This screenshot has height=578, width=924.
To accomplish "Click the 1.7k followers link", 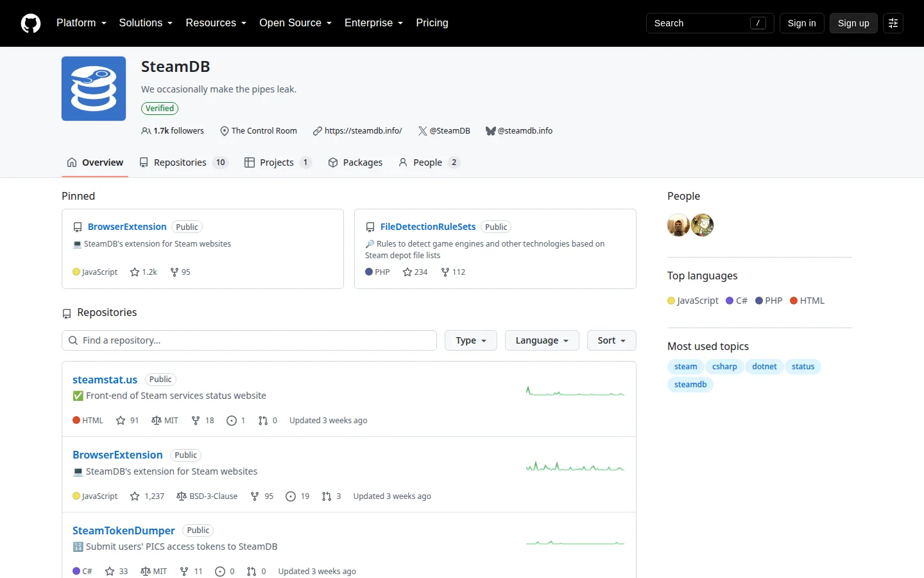I will click(x=173, y=131).
